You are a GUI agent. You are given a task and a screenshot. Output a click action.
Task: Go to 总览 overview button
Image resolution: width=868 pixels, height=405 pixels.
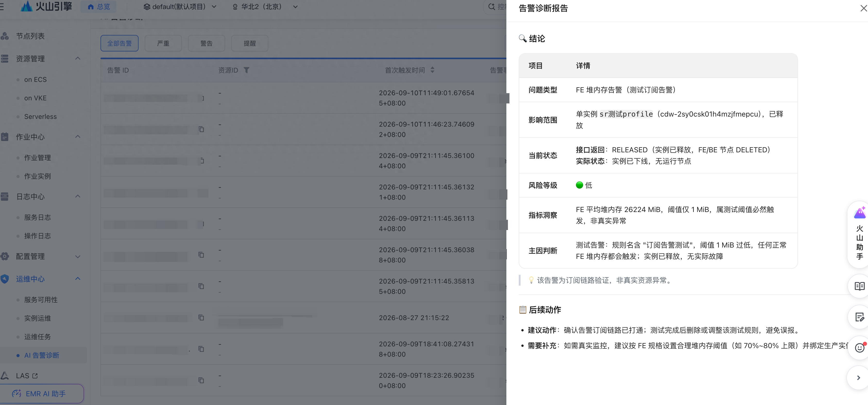pyautogui.click(x=98, y=7)
